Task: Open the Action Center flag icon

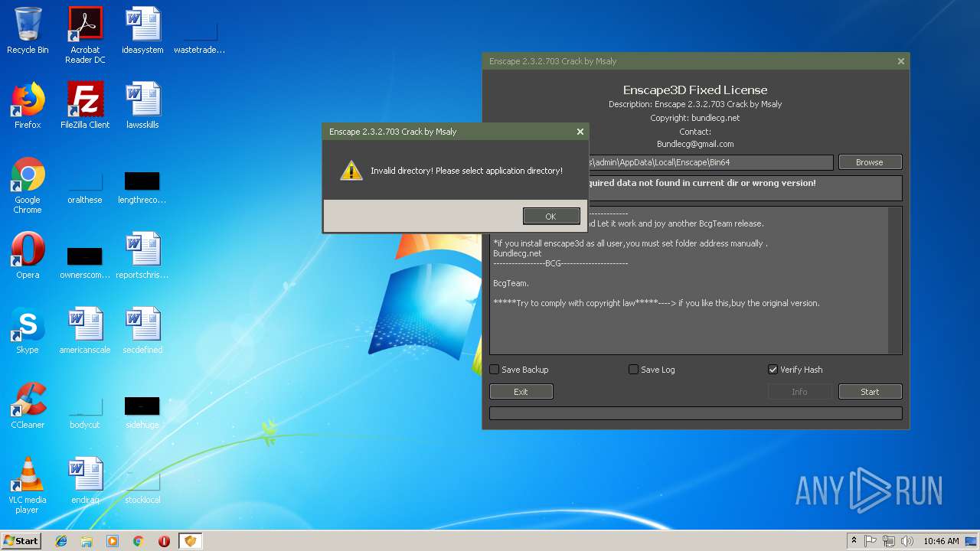Action: tap(871, 541)
